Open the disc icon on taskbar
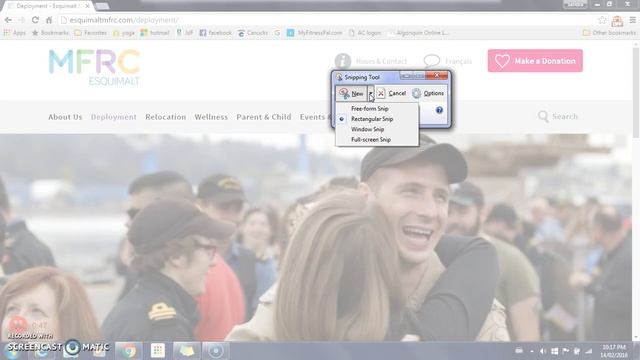Screen dimensions: 640x360 pyautogui.click(x=216, y=351)
